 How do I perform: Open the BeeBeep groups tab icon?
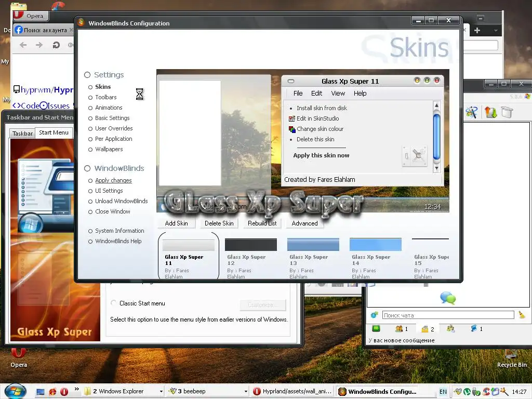(450, 328)
